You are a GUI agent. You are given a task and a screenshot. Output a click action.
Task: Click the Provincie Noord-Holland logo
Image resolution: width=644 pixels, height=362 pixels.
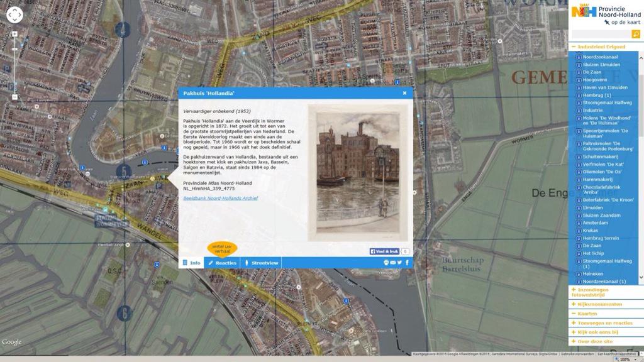606,14
